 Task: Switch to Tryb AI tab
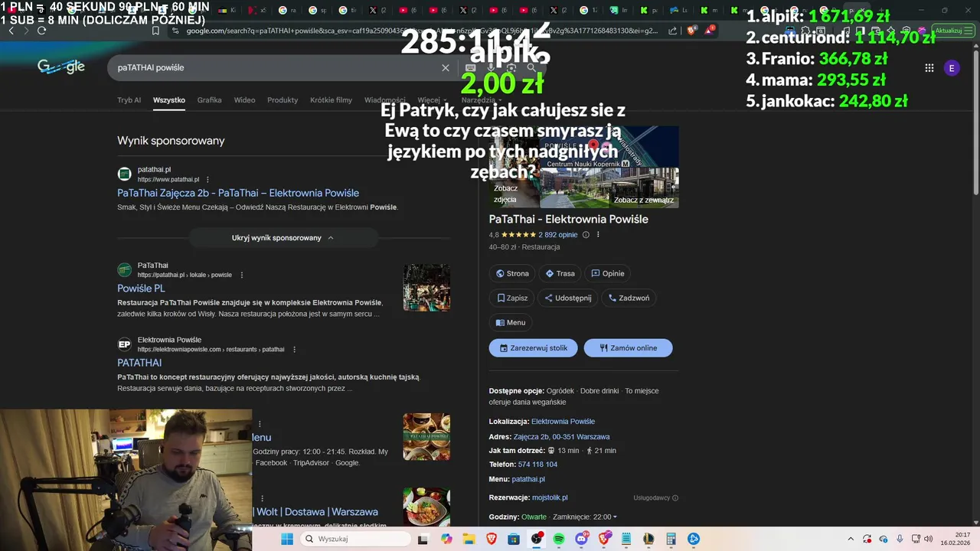click(x=129, y=100)
